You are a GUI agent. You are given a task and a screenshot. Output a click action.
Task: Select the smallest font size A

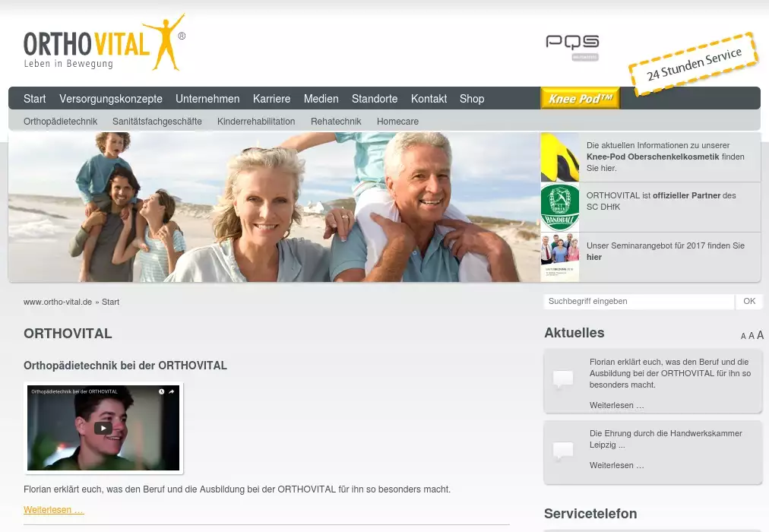(743, 337)
